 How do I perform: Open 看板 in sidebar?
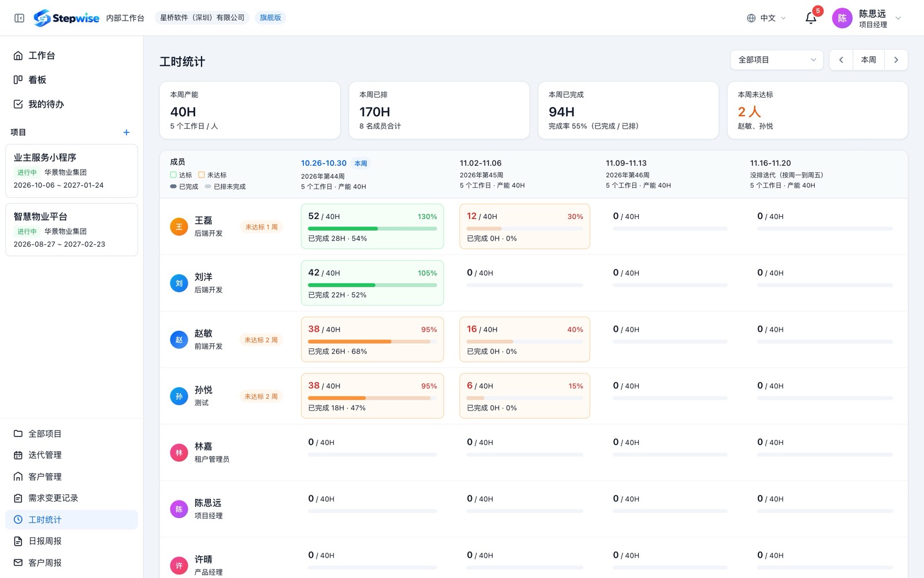72,80
